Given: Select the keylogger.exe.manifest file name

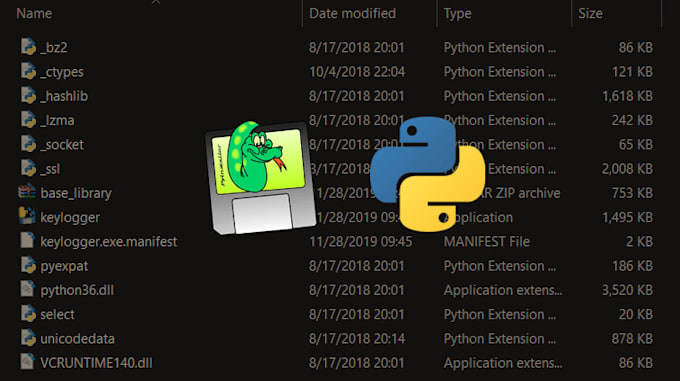Looking at the screenshot, I should coord(109,241).
